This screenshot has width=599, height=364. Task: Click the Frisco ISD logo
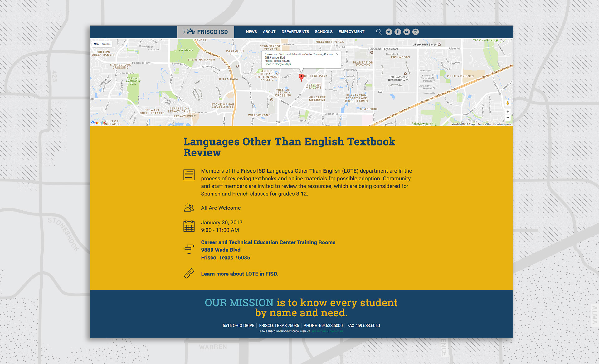pos(206,32)
